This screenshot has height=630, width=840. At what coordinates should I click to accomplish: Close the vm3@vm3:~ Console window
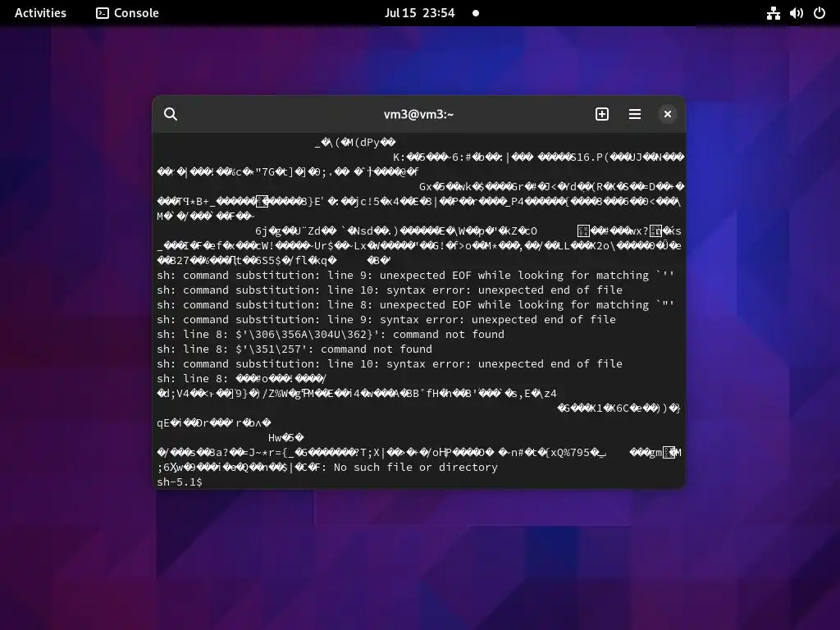tap(668, 114)
